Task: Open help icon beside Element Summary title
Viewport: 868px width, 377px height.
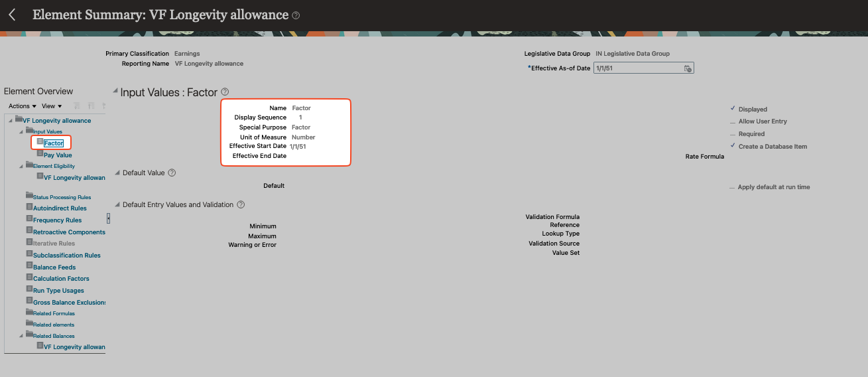Action: click(x=296, y=15)
